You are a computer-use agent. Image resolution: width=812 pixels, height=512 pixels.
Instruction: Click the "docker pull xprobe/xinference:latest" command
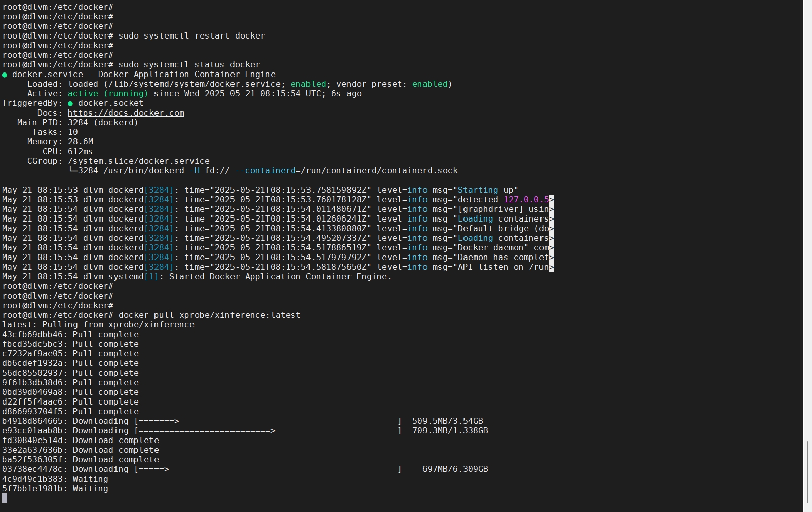(209, 315)
